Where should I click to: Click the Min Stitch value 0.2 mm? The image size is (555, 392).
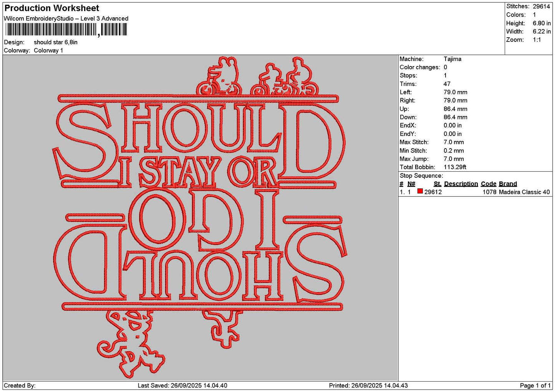pos(454,151)
